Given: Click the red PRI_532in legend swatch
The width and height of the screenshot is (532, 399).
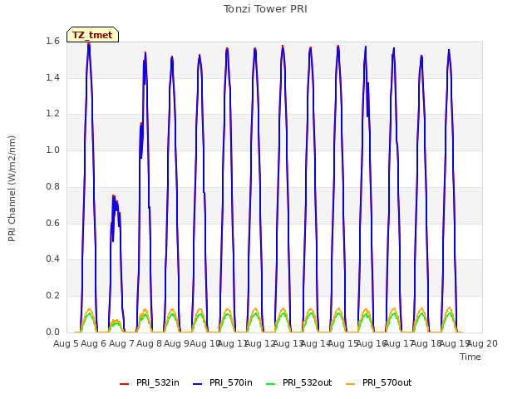Looking at the screenshot, I should (124, 384).
